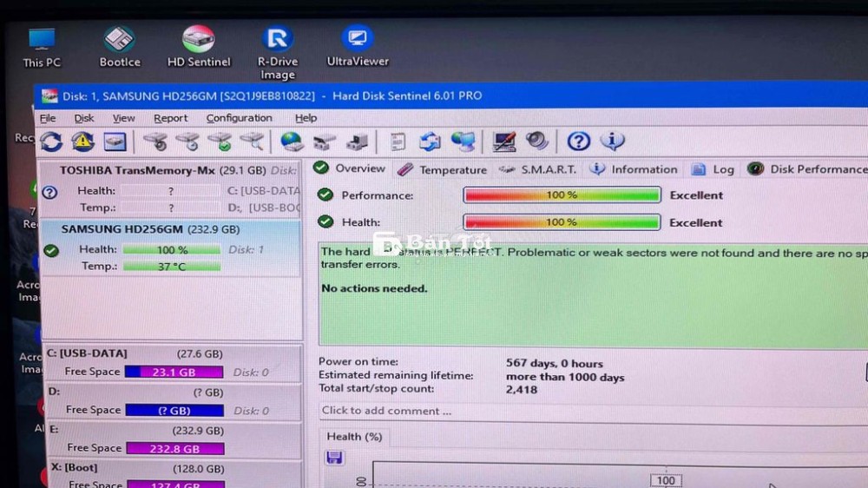Open the Disk menu

tap(84, 118)
